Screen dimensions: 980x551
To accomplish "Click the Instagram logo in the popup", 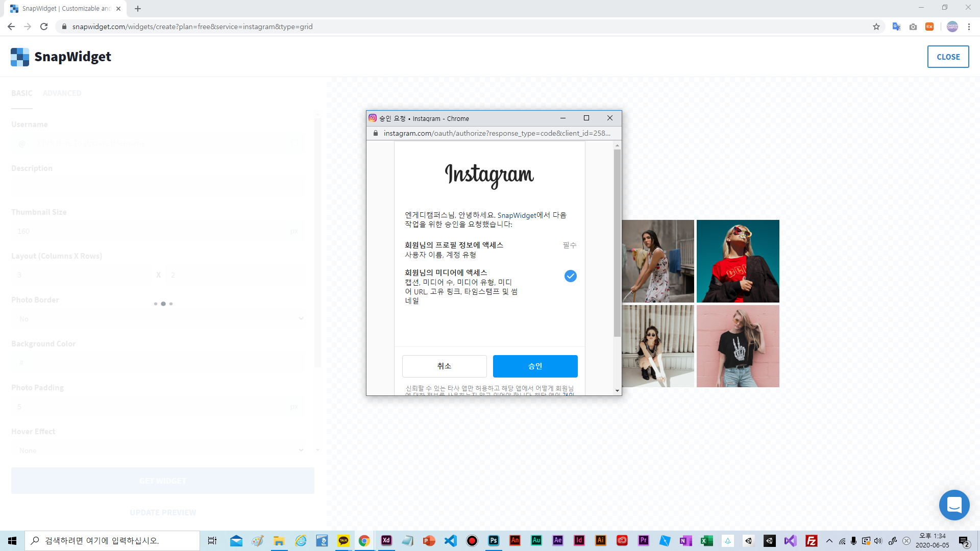I will click(489, 176).
